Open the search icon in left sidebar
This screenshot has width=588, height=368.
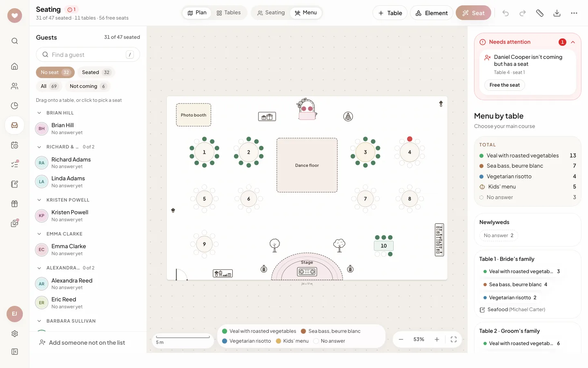[x=15, y=41]
